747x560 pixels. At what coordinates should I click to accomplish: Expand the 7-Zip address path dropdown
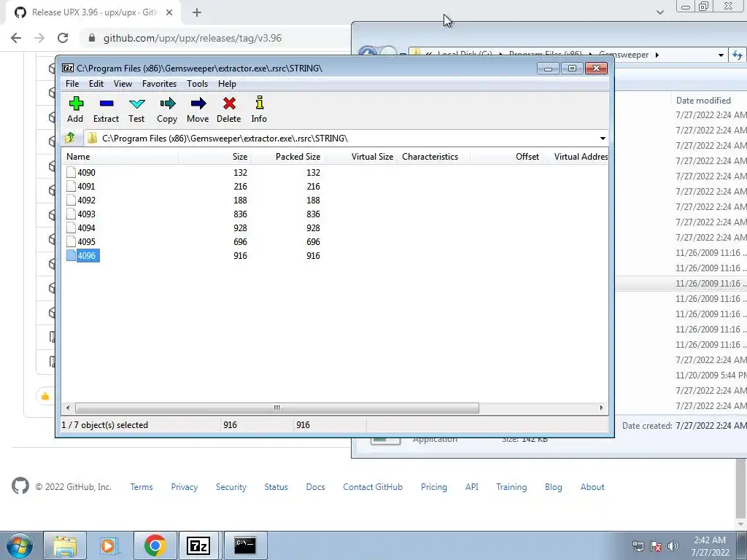(603, 139)
